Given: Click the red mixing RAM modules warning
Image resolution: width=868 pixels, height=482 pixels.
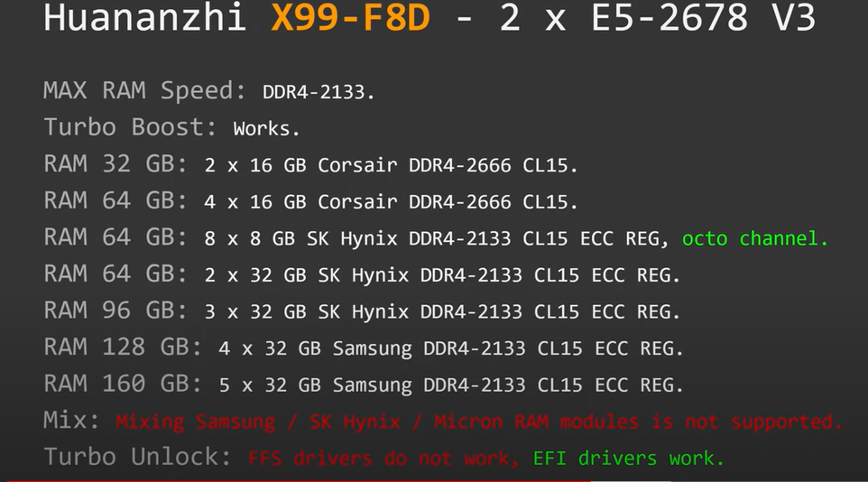Looking at the screenshot, I should (478, 422).
